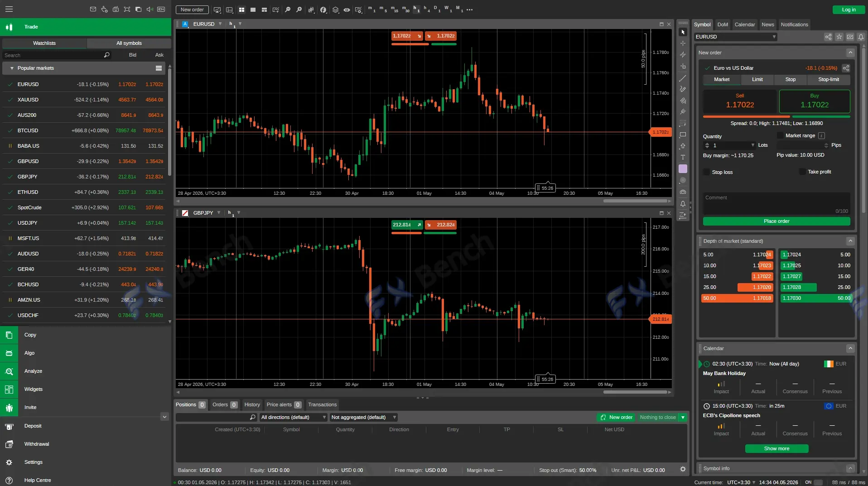Toggle the ON switch in status bar
The width and height of the screenshot is (868, 486).
click(x=818, y=482)
